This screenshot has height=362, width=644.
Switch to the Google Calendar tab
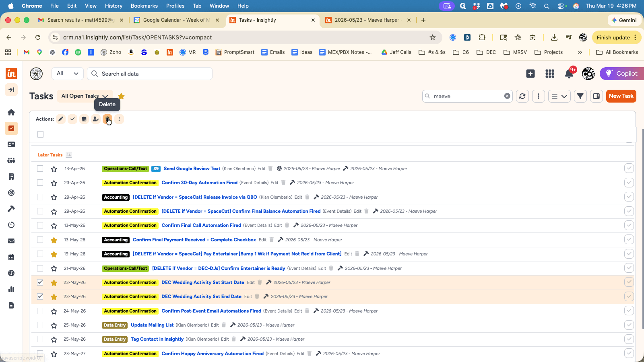176,20
